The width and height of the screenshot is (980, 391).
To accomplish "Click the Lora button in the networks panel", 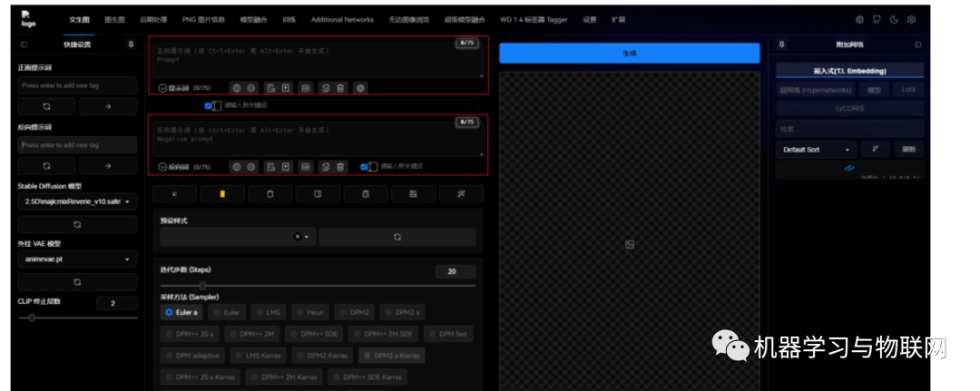I will click(x=907, y=90).
